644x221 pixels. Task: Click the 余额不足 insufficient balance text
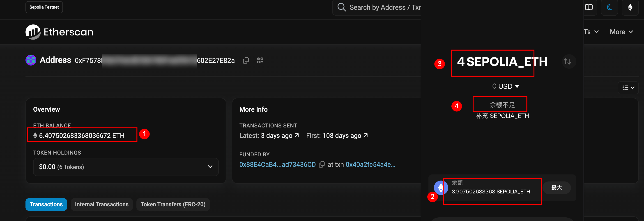(x=502, y=105)
